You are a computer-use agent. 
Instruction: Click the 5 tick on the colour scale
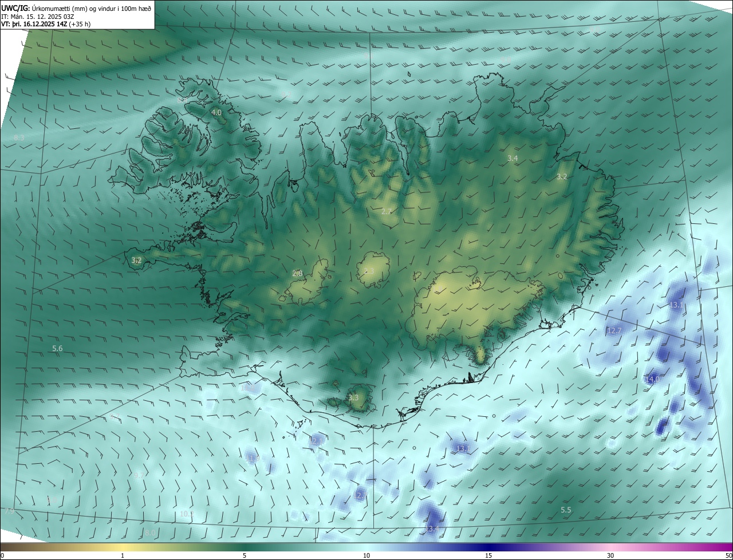click(245, 555)
